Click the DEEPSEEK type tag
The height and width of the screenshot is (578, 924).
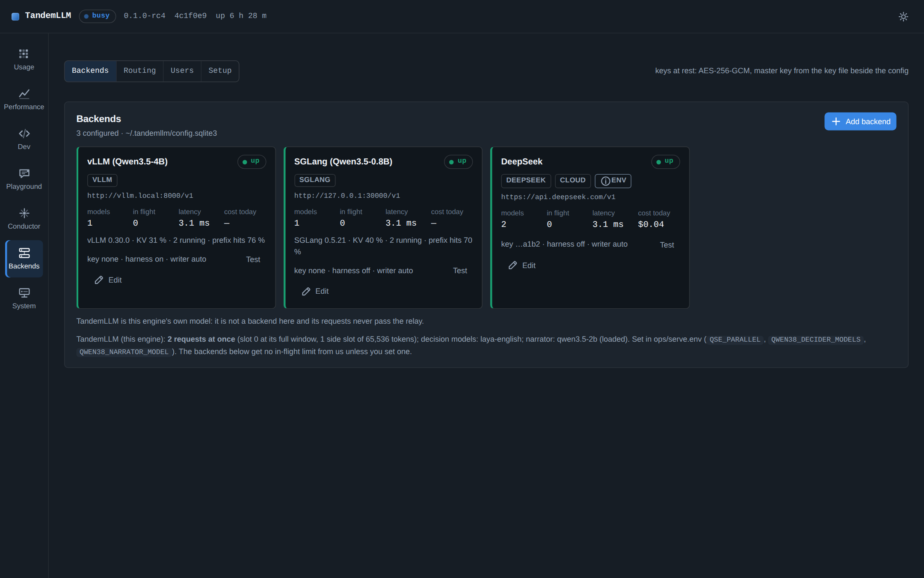526,181
